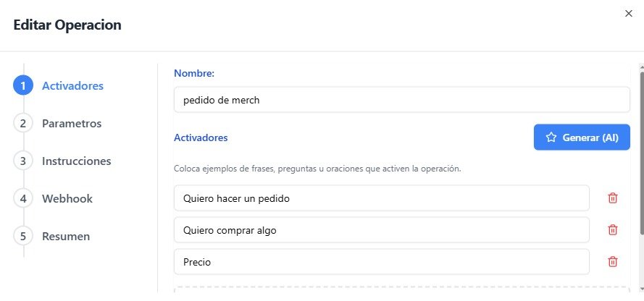Open the Activadores step label
This screenshot has height=301, width=644.
coord(72,85)
